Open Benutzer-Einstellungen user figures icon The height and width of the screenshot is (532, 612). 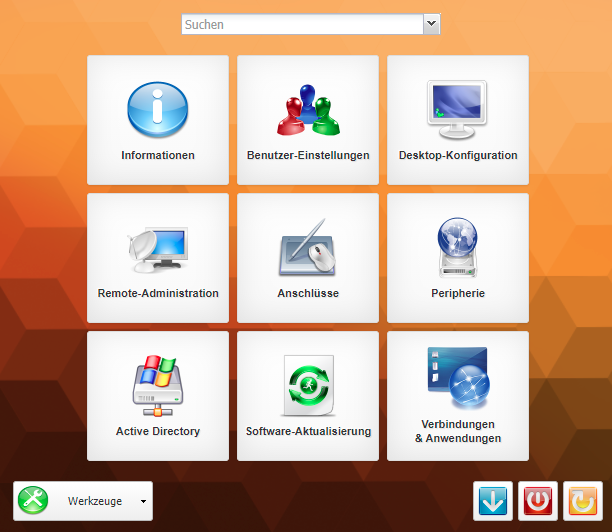click(308, 109)
